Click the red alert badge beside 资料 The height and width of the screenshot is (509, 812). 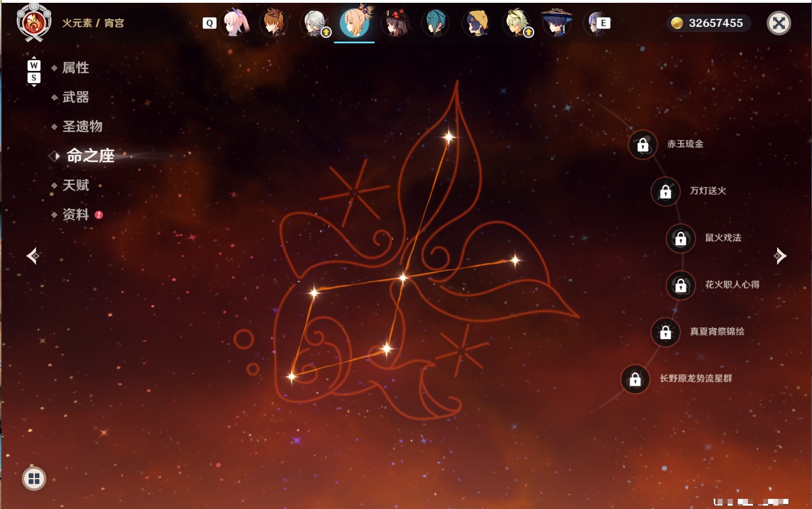point(99,214)
